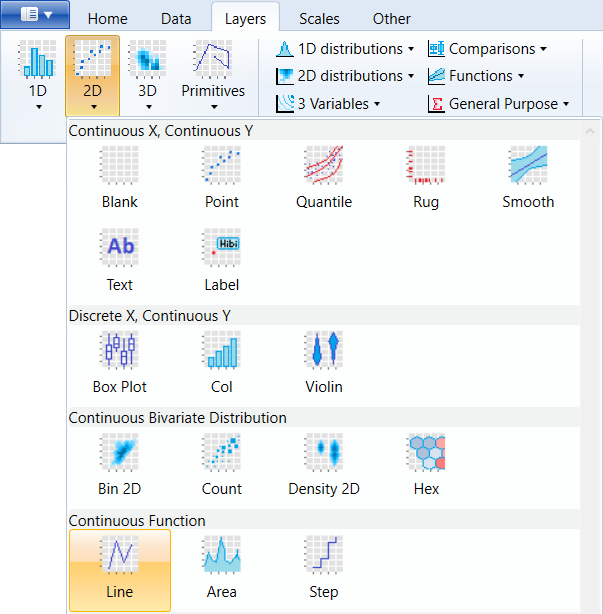The image size is (603, 614).
Task: Open the 1D distributions menu
Action: click(x=345, y=49)
